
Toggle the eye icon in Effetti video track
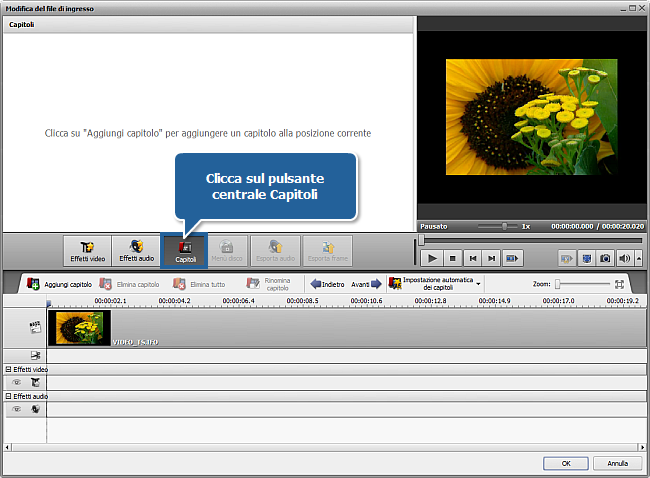[16, 382]
